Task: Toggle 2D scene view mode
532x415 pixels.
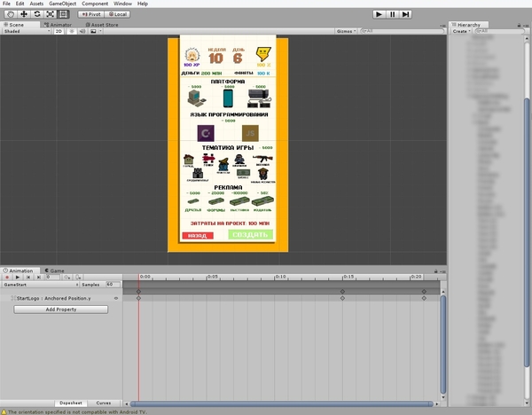Action: [x=59, y=31]
